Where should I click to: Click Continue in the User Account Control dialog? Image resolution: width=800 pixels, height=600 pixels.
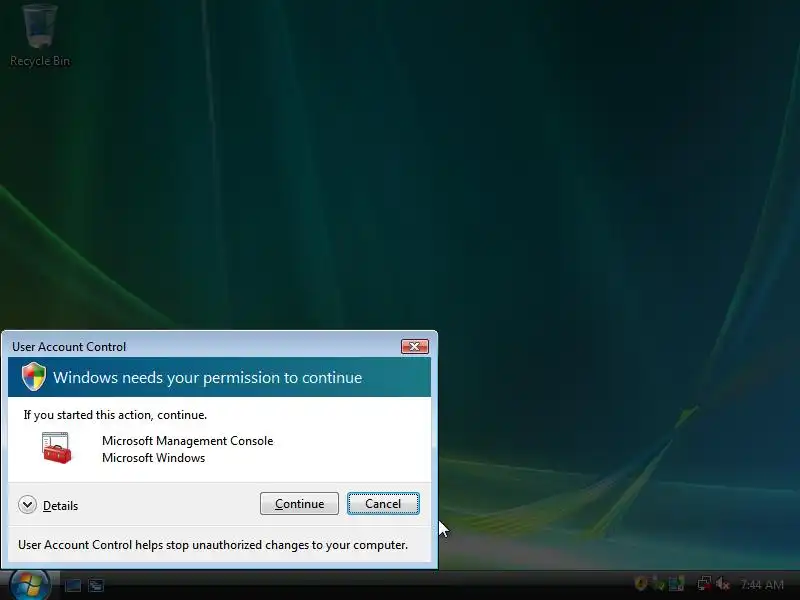point(299,504)
